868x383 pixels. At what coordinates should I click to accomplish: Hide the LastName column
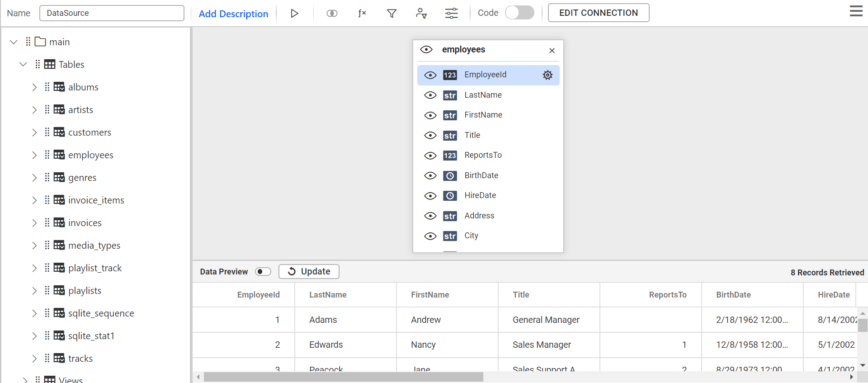pos(430,95)
